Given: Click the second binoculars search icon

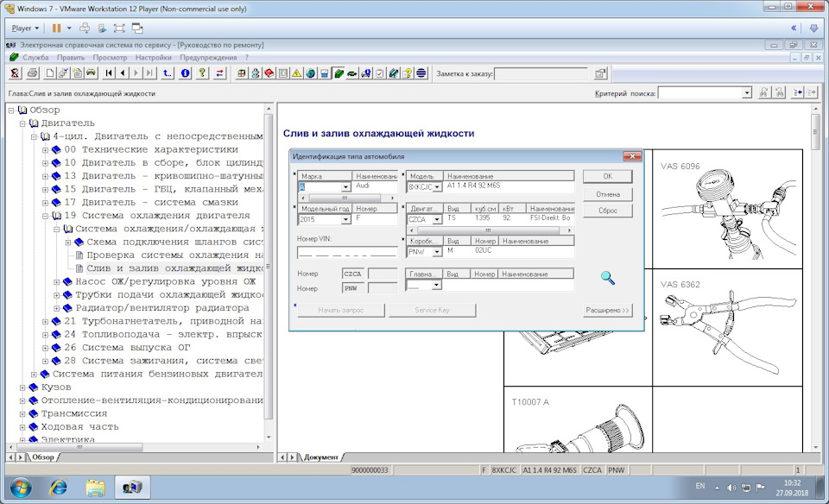Looking at the screenshot, I should (779, 93).
